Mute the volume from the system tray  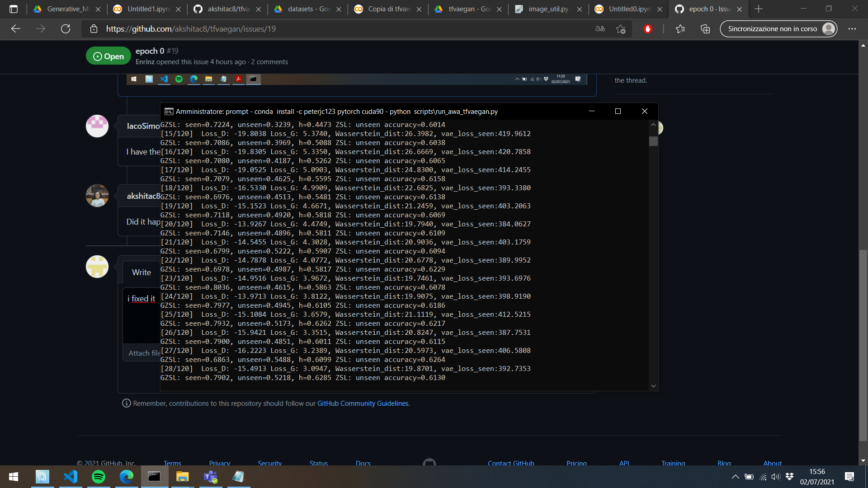pos(776,477)
